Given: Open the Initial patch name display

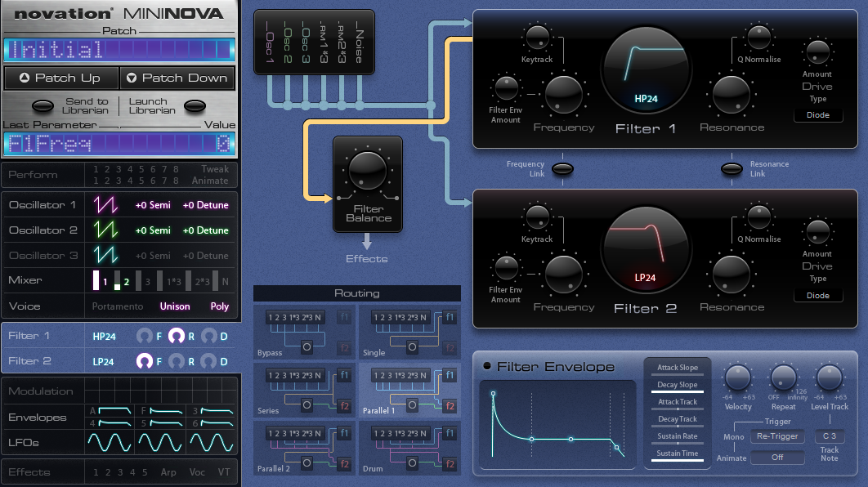Looking at the screenshot, I should (x=119, y=50).
